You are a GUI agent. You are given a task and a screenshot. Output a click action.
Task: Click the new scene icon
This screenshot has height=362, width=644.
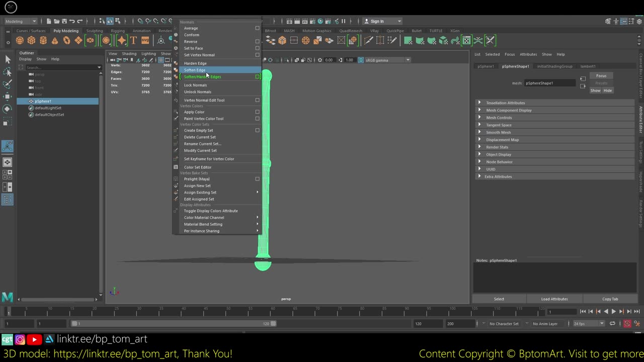(49, 21)
